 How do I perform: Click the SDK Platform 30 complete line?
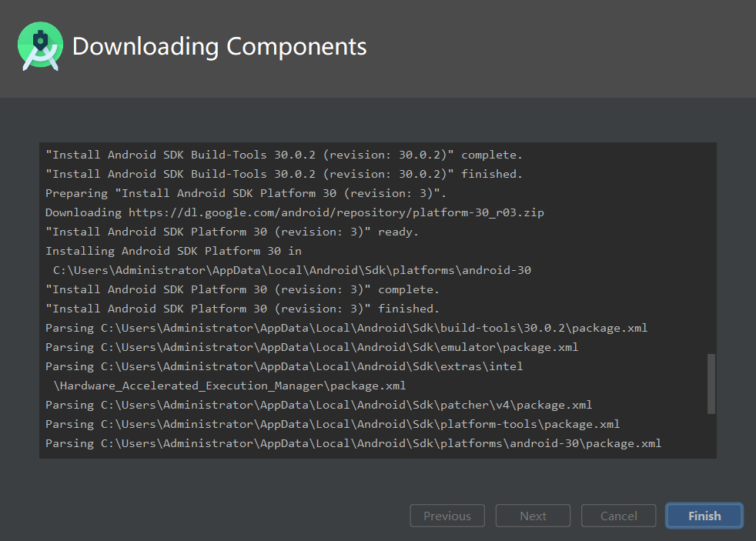243,289
